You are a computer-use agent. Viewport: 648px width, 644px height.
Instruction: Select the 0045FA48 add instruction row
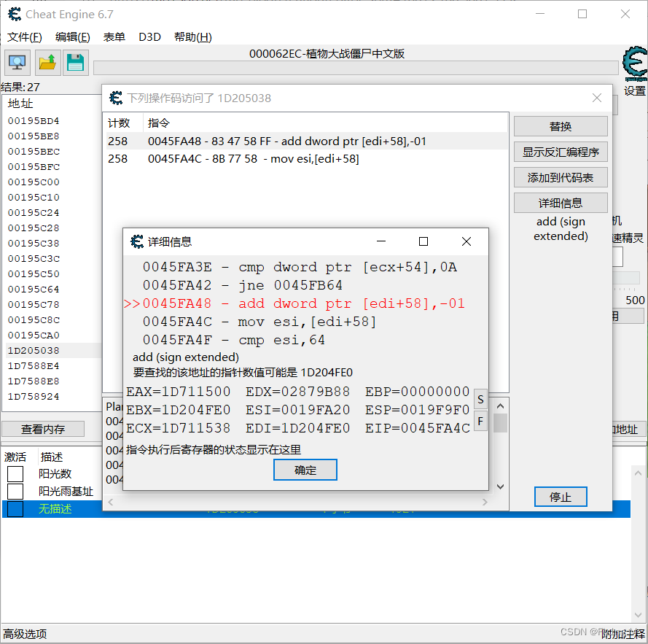tap(306, 141)
